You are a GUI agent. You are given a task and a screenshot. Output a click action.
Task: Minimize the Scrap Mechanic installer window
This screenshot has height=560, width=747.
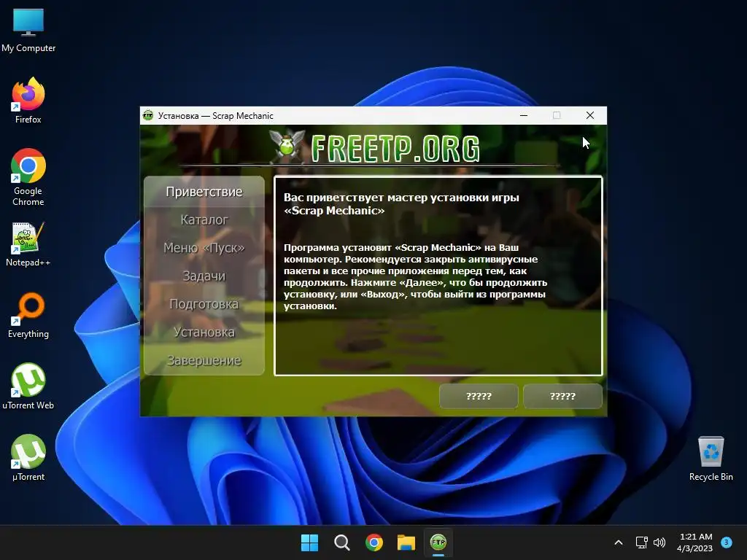[x=524, y=115]
